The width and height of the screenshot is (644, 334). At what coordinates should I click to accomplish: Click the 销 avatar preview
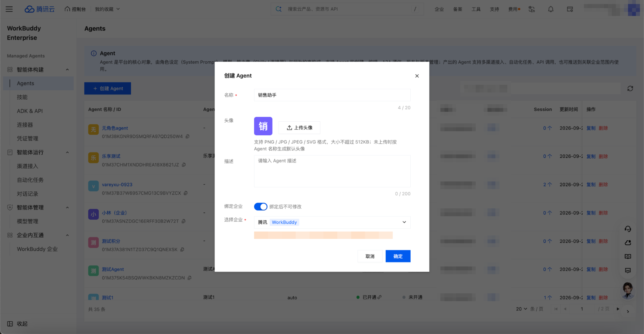click(263, 126)
